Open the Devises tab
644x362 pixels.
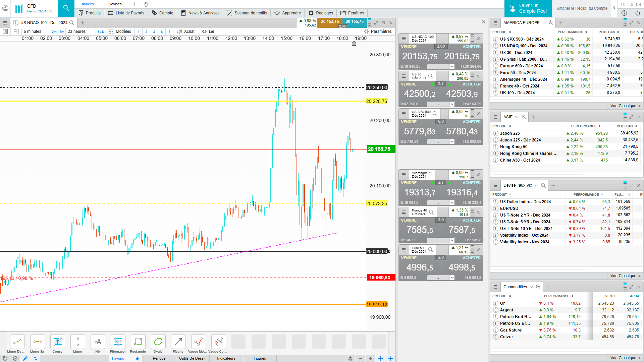115,4
